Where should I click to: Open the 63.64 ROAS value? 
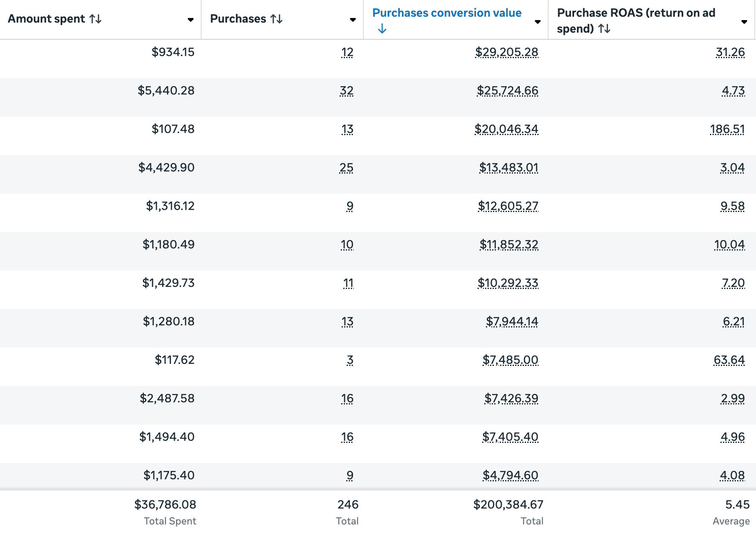729,360
